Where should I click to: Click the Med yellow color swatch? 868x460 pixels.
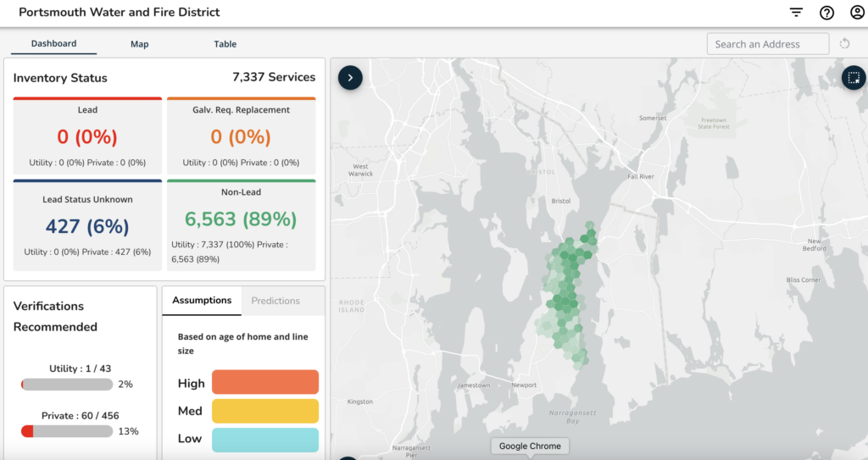coord(264,411)
